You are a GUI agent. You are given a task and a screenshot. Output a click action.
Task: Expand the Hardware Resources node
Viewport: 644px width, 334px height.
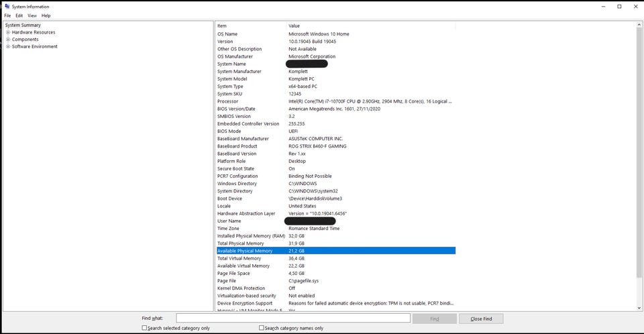tap(8, 32)
